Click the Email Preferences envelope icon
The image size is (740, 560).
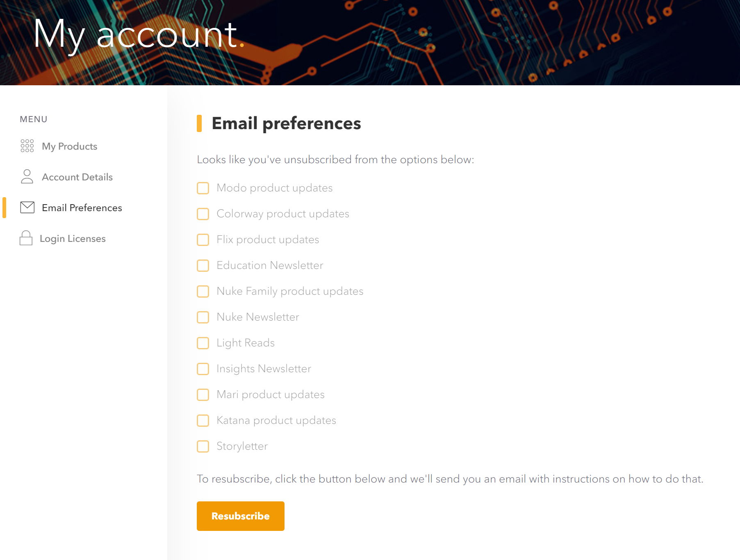(x=27, y=207)
